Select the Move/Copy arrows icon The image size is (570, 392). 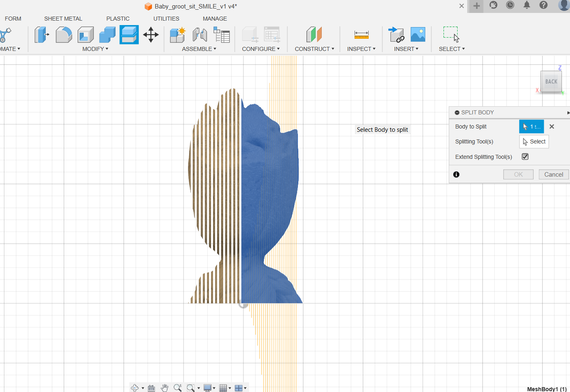[x=151, y=35]
